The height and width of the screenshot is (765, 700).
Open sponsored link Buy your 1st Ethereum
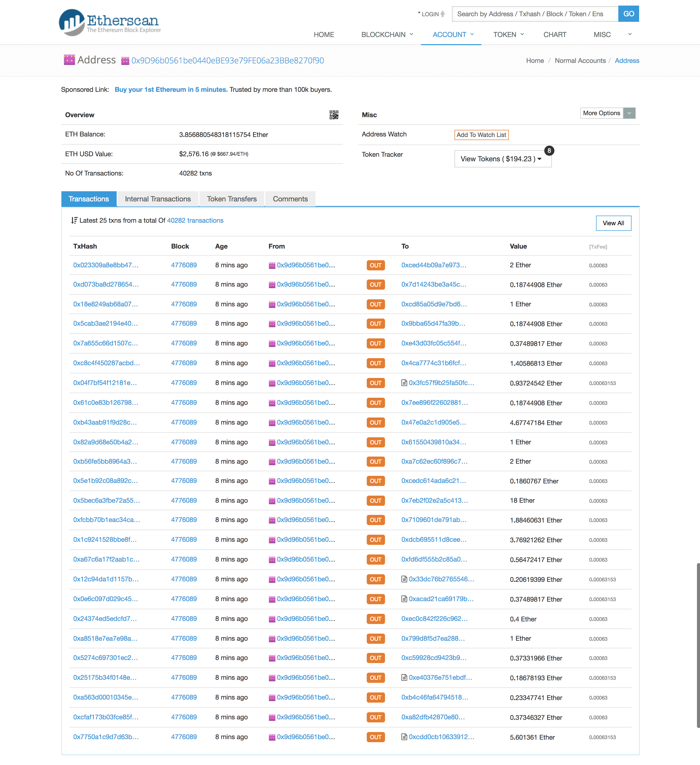tap(171, 90)
